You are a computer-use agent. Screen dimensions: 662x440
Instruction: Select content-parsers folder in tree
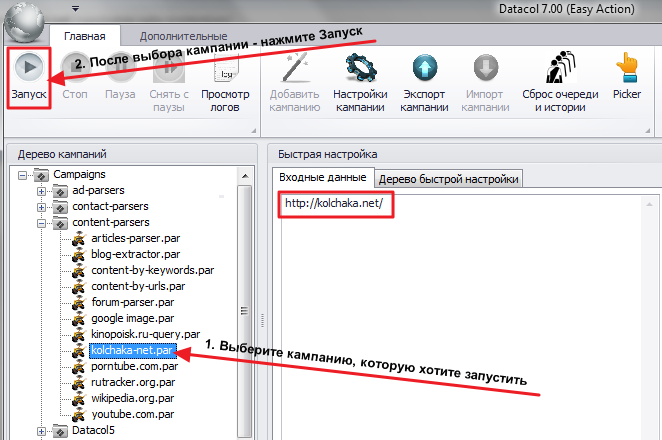click(x=111, y=223)
